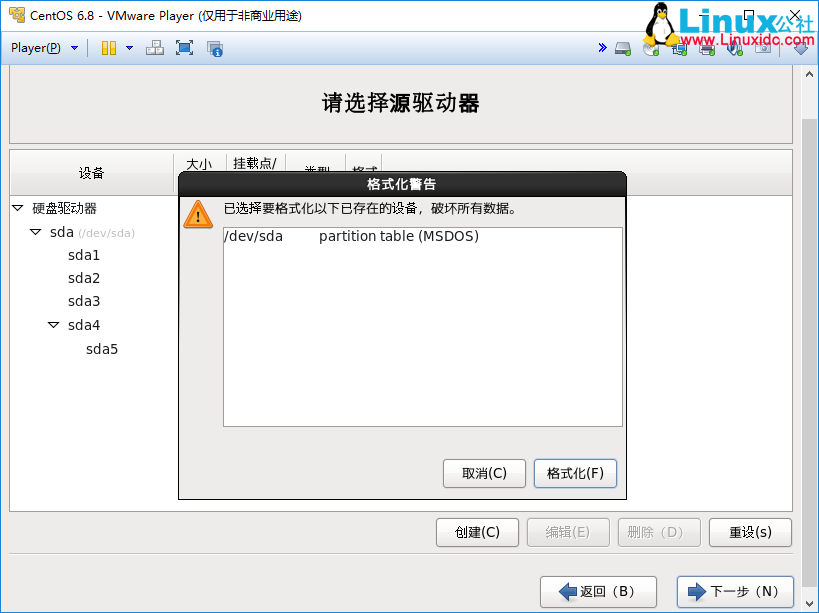Click the hard disk device icon in toolbar
Screen dimensions: 819x613
coord(621,46)
